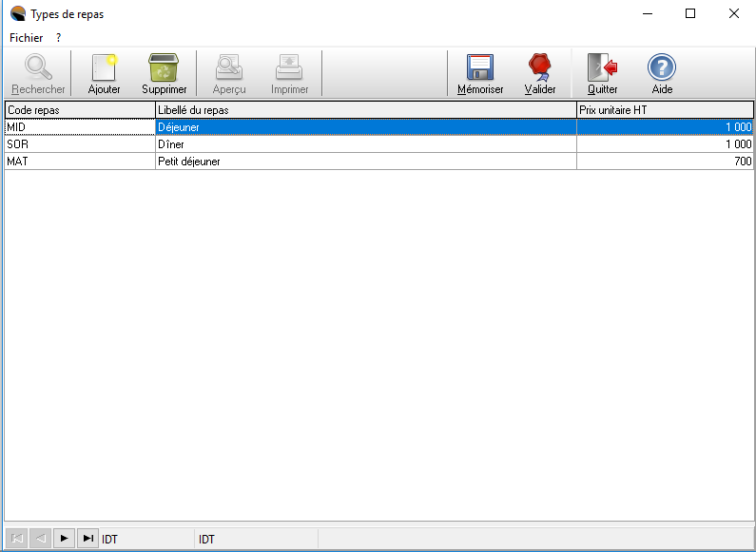
Task: Select the Petit déjeuner row label
Action: (365, 162)
